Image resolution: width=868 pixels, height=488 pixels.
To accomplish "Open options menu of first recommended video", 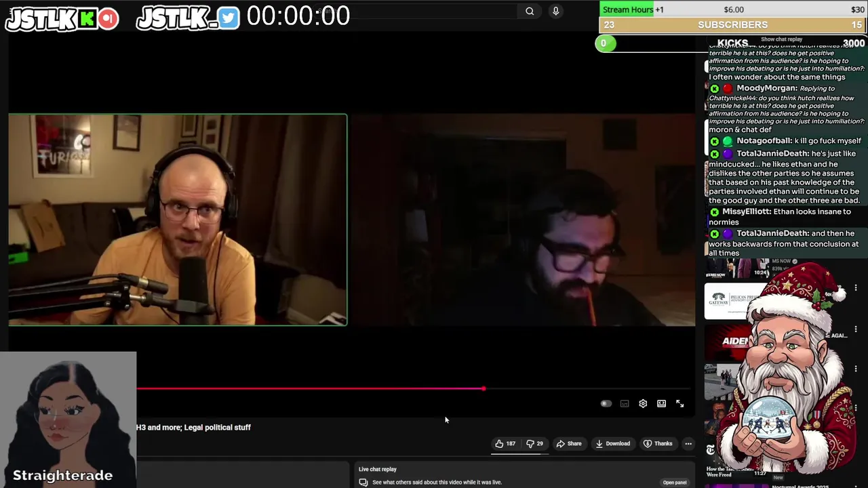I will 856,288.
